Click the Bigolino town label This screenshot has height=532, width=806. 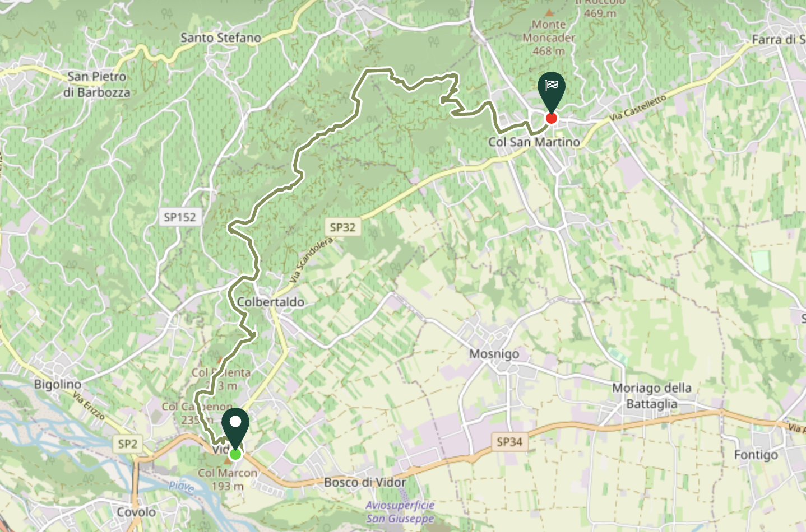click(x=57, y=385)
